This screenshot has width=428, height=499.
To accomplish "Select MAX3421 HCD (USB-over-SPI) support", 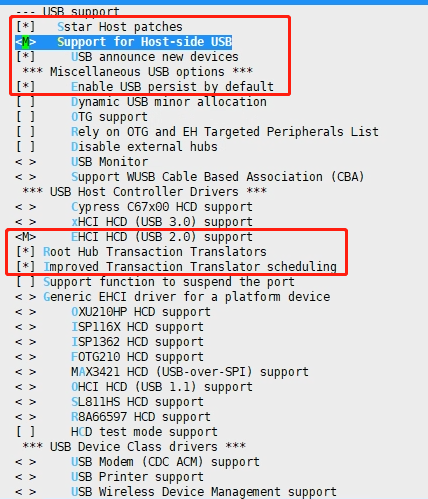I will pos(162,372).
